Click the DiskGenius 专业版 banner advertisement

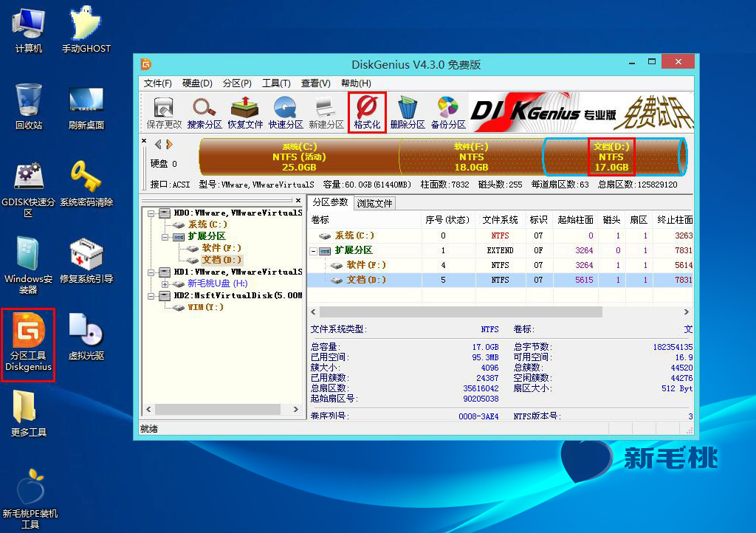click(x=582, y=113)
